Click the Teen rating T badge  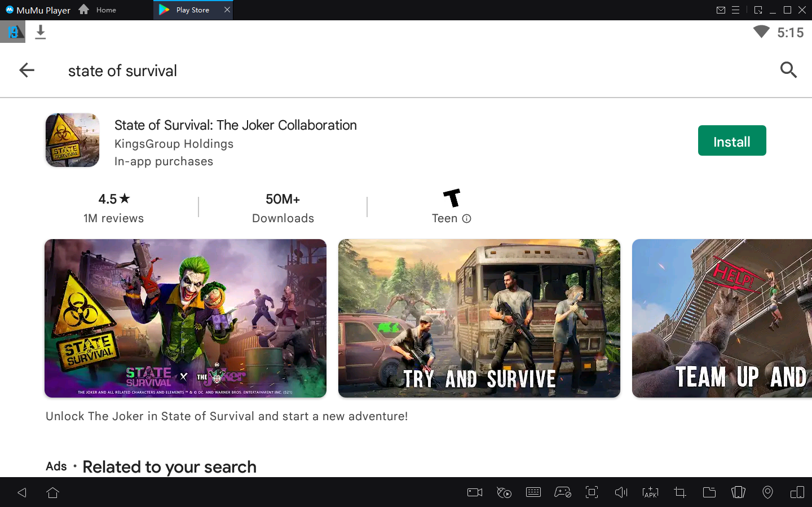click(x=452, y=198)
